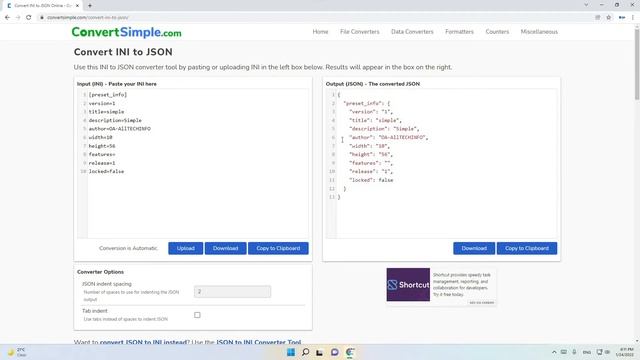Click the Upload button
This screenshot has height=360, width=640.
[185, 248]
